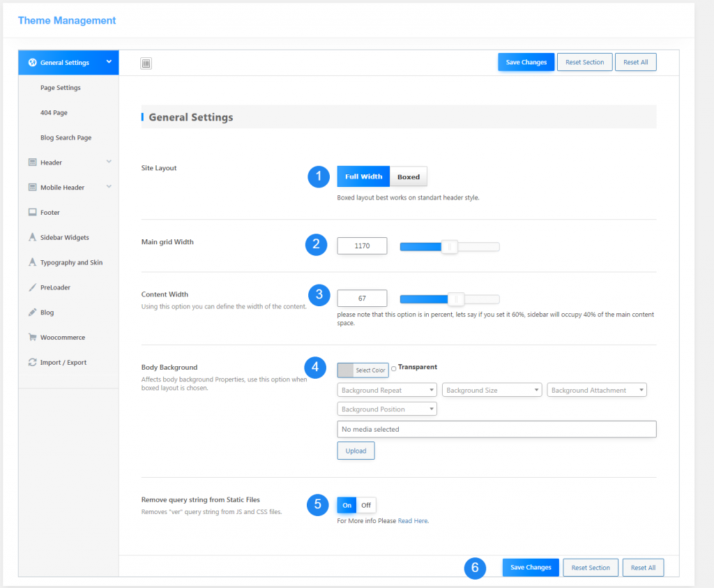Click the Content Width 67 field
This screenshot has width=714, height=588.
[362, 299]
